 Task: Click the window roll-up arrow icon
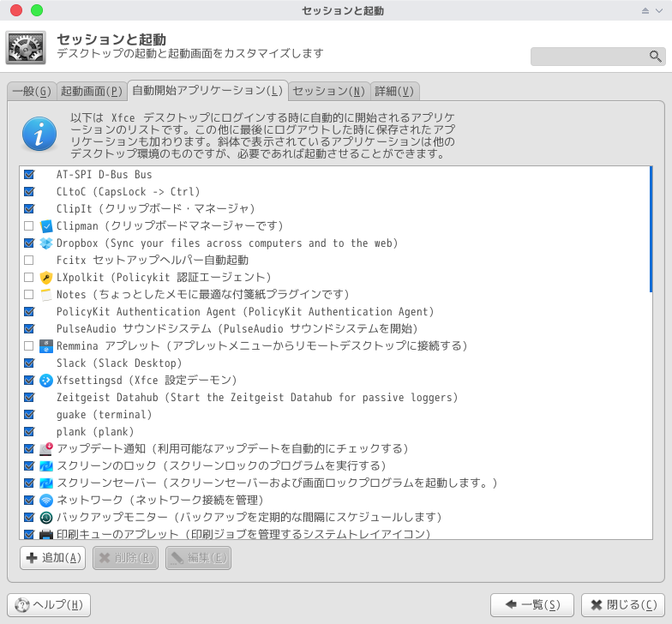(645, 10)
